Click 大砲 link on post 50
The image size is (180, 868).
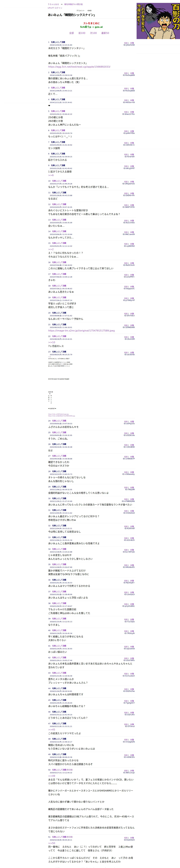pos(132,771)
